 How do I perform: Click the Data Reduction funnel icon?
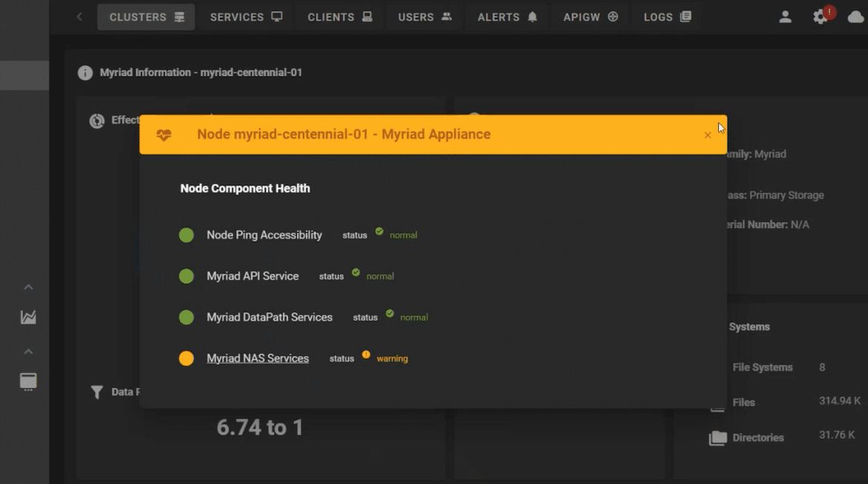tap(97, 392)
